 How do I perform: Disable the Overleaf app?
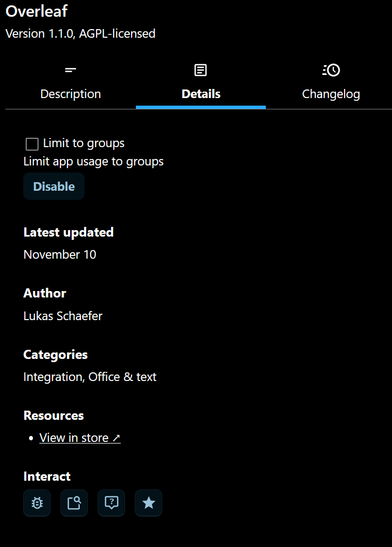(54, 186)
